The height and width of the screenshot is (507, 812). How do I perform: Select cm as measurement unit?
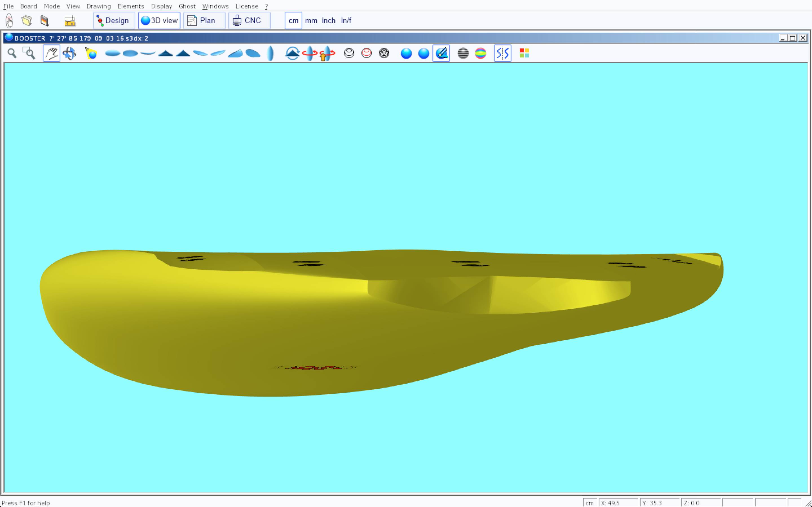293,21
